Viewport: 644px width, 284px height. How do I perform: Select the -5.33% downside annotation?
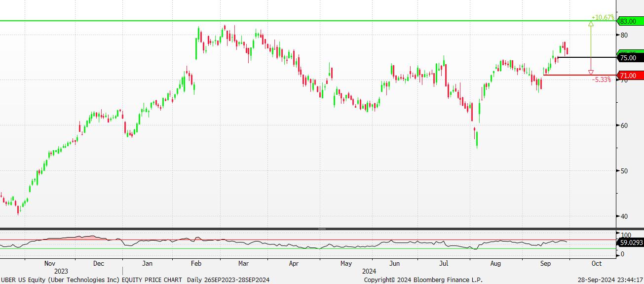602,80
